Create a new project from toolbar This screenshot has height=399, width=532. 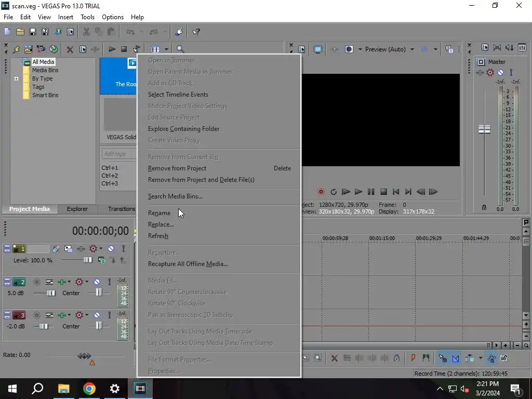point(7,32)
